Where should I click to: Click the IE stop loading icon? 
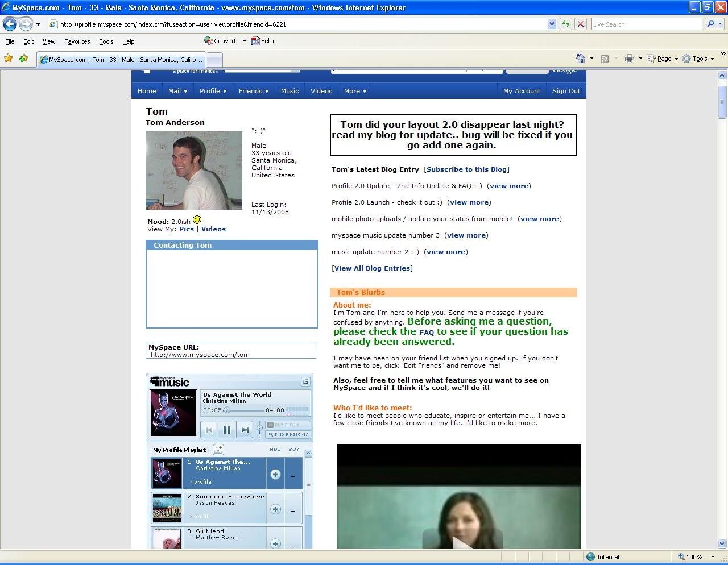(580, 24)
